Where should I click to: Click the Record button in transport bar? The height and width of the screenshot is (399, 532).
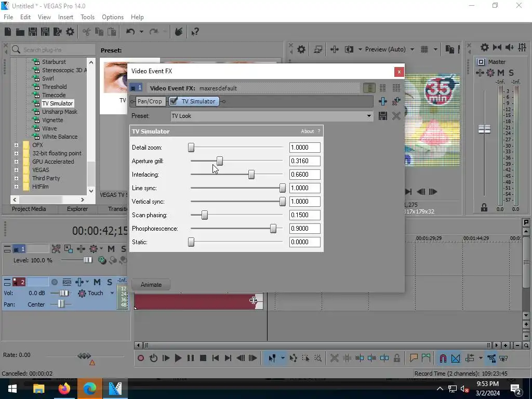(x=140, y=358)
